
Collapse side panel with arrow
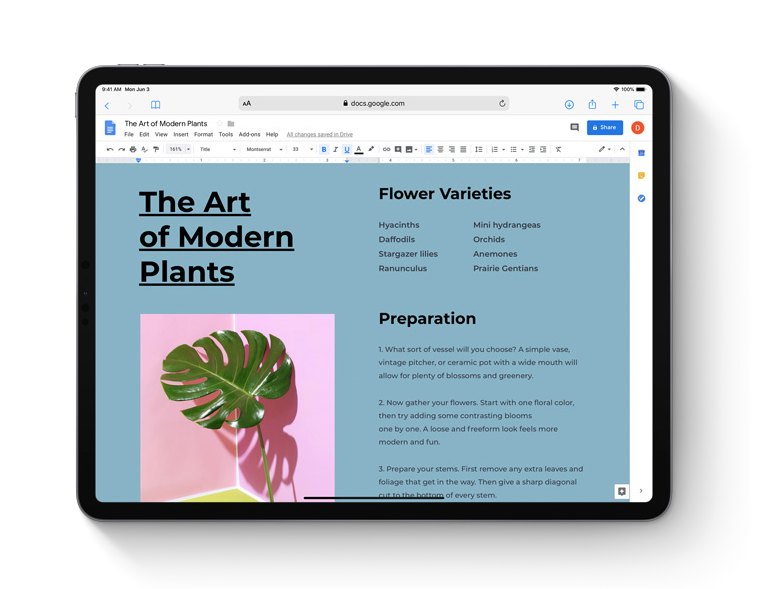(641, 491)
